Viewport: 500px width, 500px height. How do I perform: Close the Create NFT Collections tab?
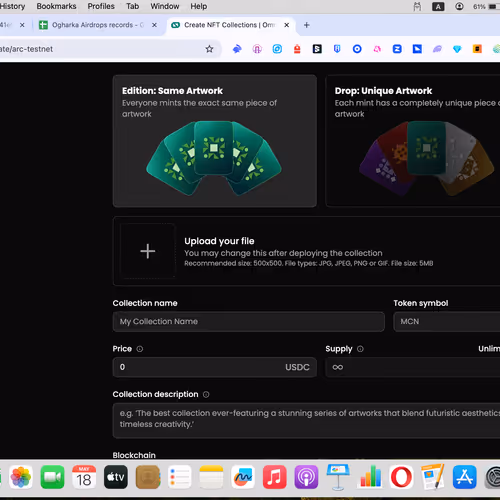pos(286,25)
